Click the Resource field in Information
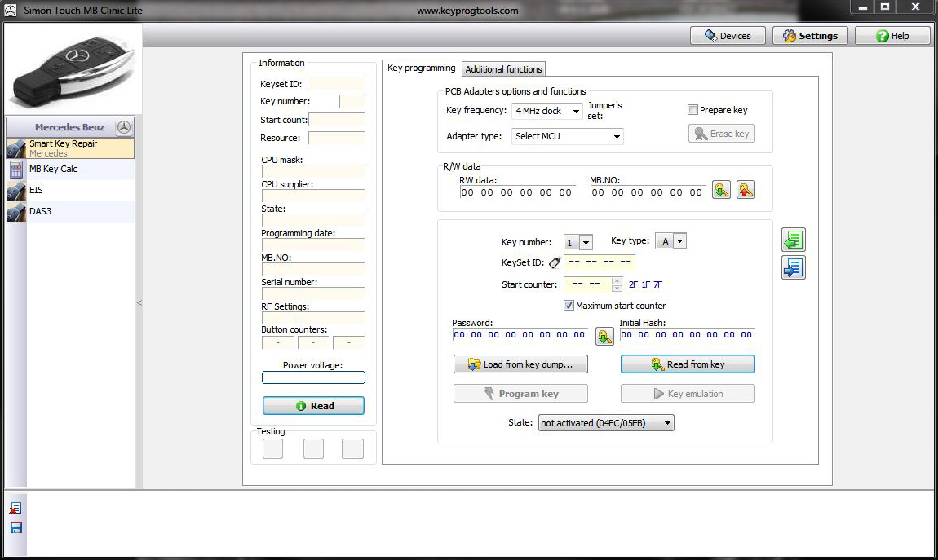Viewport: 938px width, 560px height. [336, 138]
